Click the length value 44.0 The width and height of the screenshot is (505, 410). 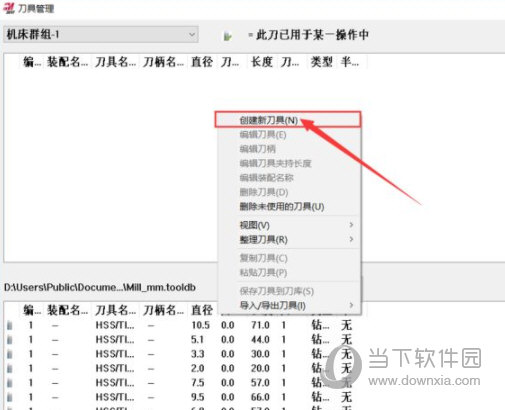pos(260,339)
